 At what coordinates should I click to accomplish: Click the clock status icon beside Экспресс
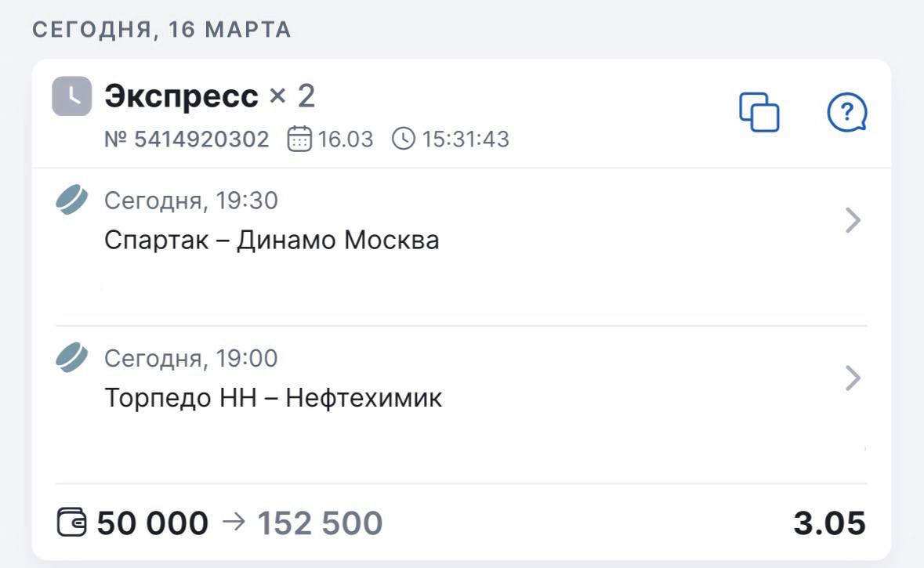[71, 96]
